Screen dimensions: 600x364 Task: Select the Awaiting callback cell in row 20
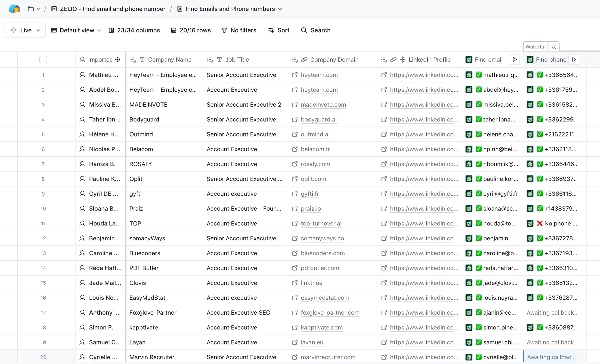pos(551,357)
